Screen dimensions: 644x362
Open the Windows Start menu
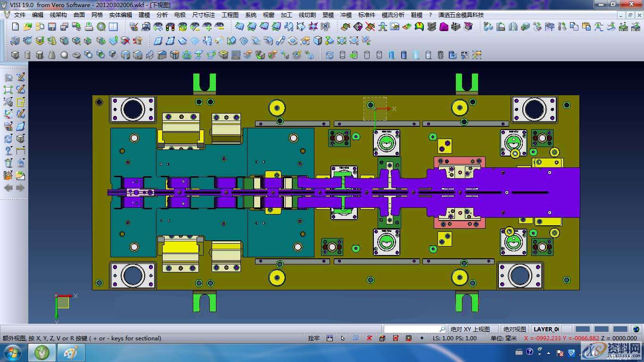tap(13, 352)
